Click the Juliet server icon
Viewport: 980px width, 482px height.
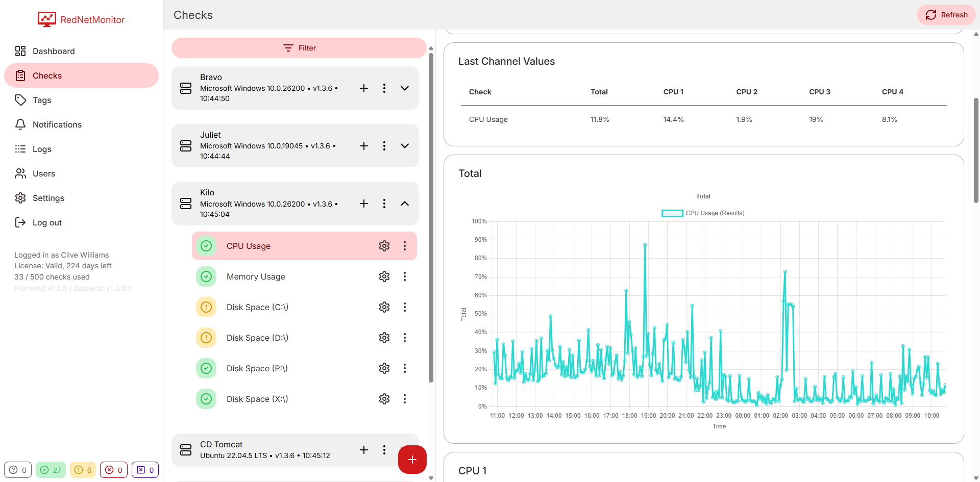click(x=186, y=146)
